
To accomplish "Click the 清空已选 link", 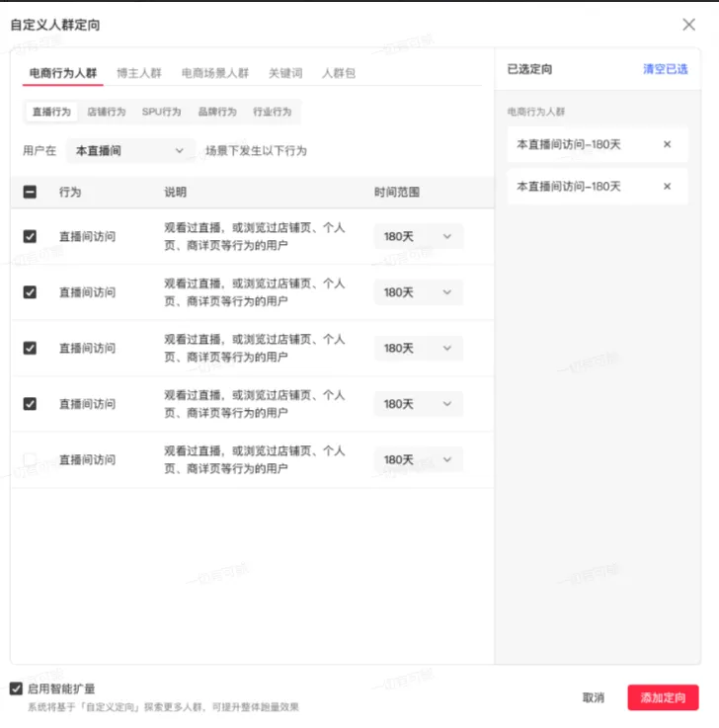I will click(x=665, y=69).
